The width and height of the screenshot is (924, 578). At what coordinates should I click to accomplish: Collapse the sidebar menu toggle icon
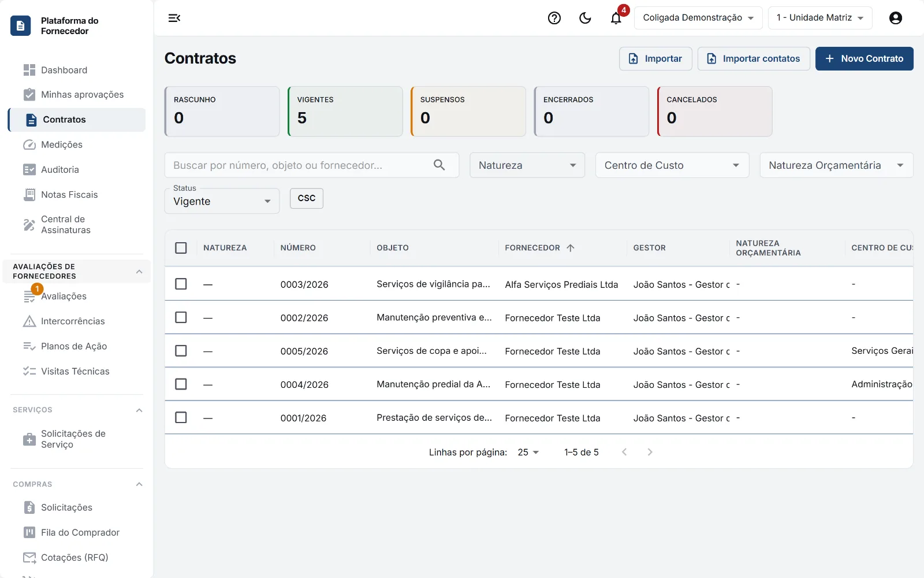tap(174, 18)
